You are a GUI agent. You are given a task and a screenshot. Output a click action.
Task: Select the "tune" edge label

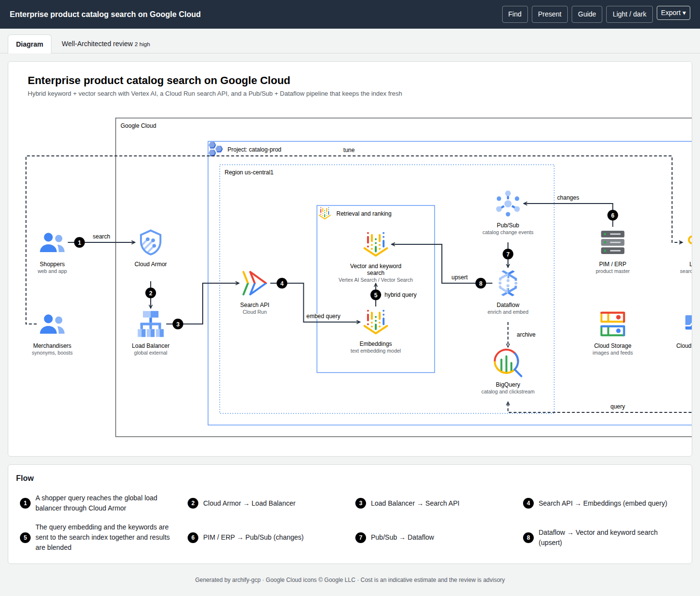pyautogui.click(x=349, y=150)
